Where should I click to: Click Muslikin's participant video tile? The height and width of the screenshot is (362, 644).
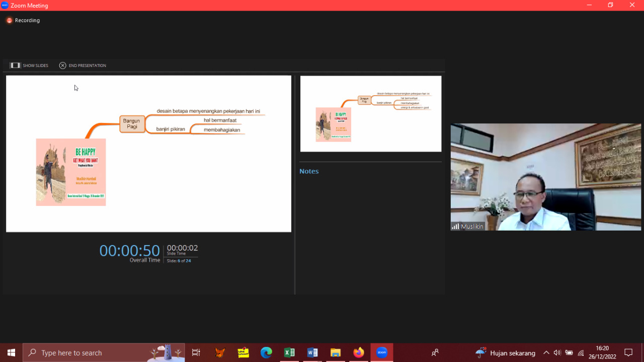click(545, 177)
